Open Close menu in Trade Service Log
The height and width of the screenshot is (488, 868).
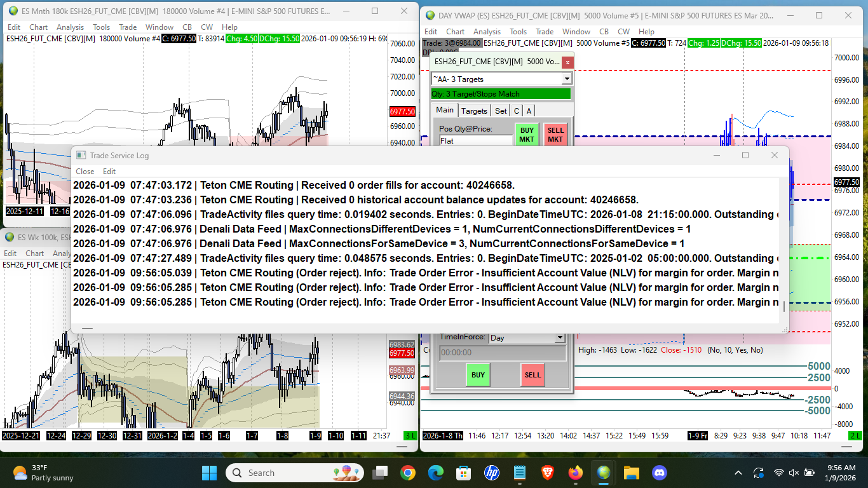pos(85,172)
